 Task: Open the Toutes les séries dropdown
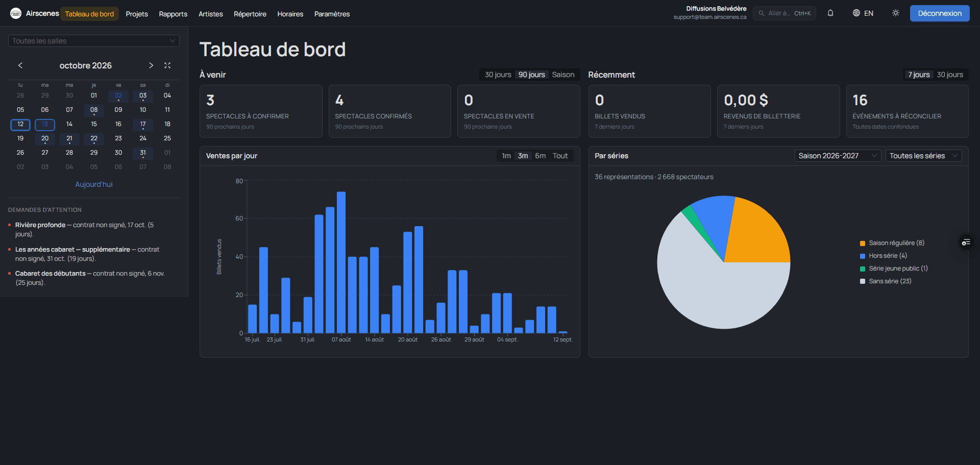pos(923,156)
